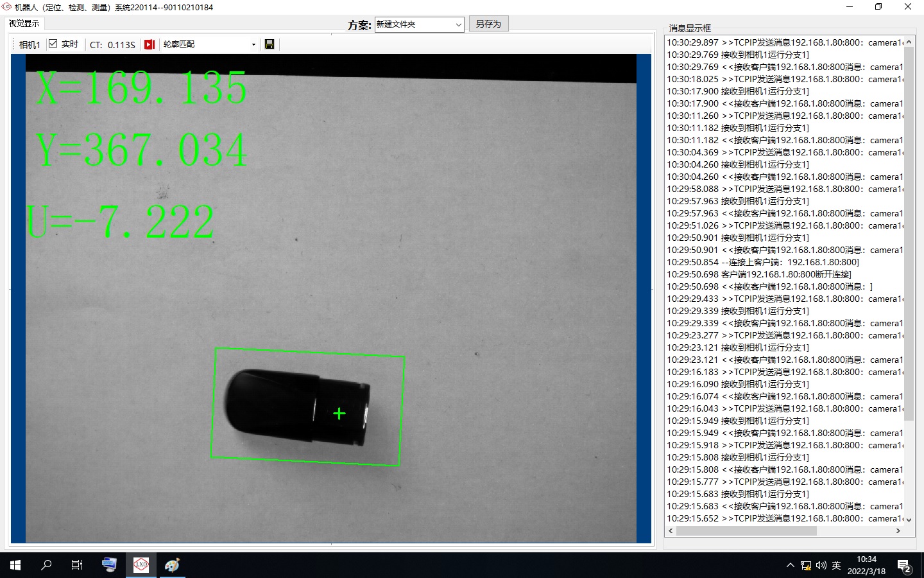
Task: Open the notification center icon
Action: (905, 566)
